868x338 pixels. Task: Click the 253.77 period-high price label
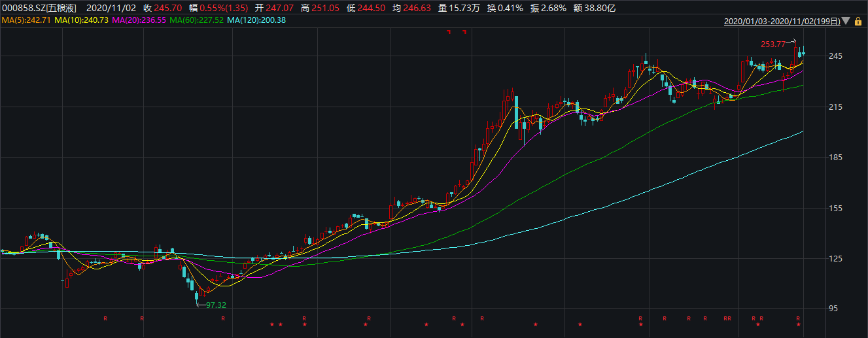(773, 44)
